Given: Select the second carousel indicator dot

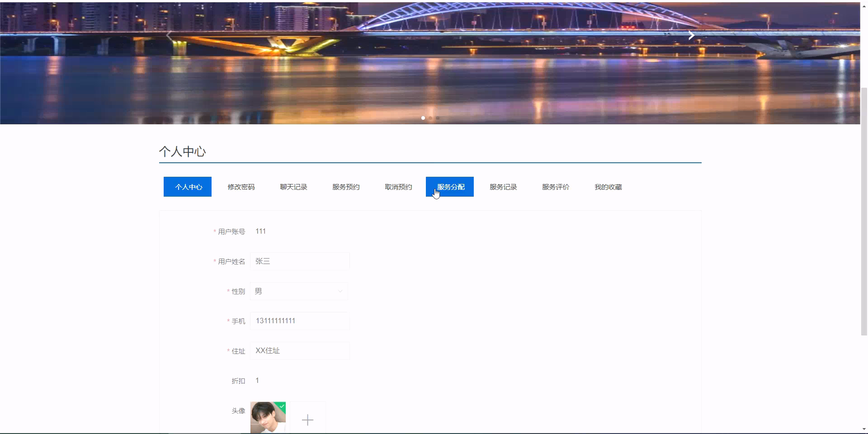Looking at the screenshot, I should coord(430,118).
